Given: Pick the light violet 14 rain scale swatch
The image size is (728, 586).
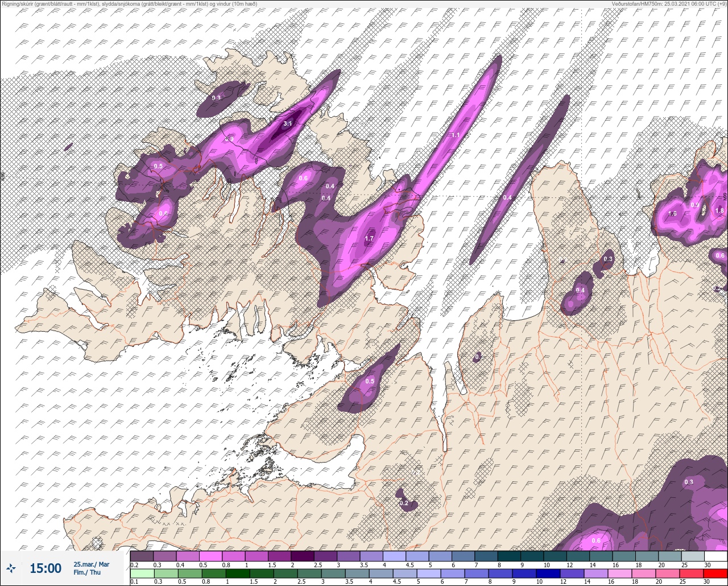Looking at the screenshot, I should [x=596, y=573].
